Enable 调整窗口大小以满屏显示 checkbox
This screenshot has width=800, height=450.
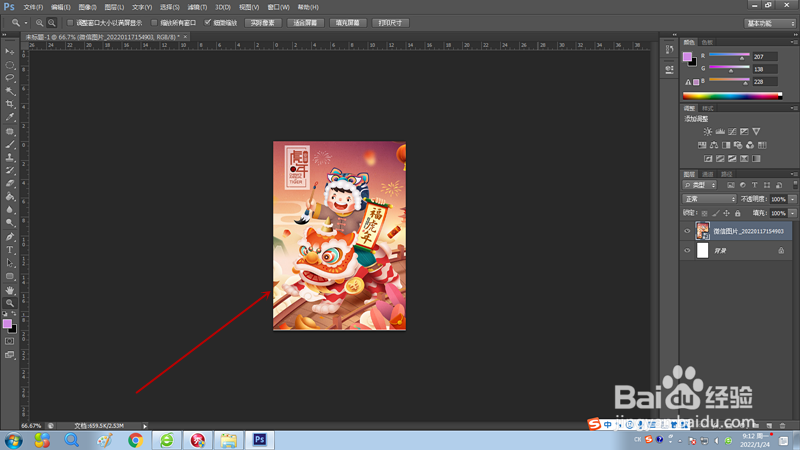pos(70,23)
